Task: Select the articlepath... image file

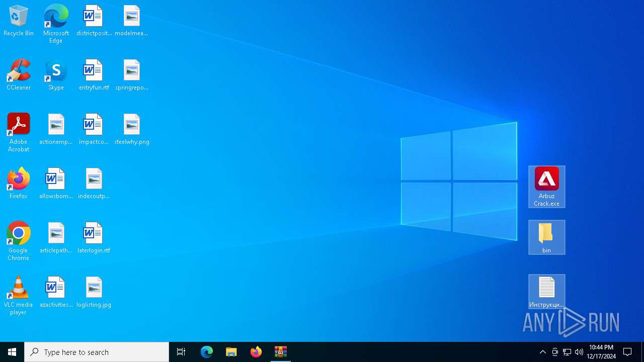Action: (x=56, y=238)
